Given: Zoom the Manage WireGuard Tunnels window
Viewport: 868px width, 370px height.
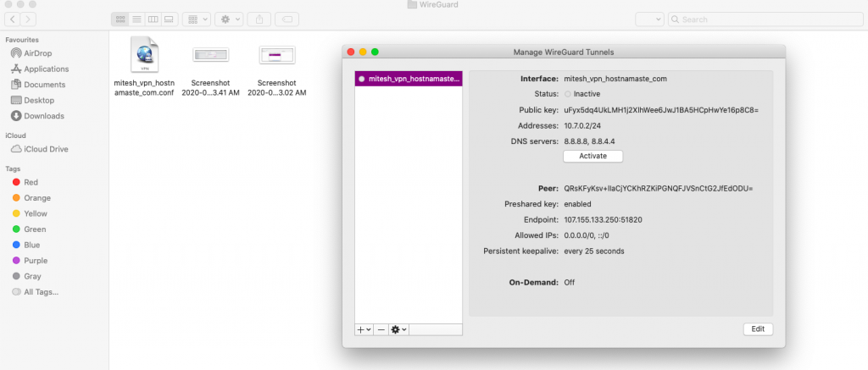Looking at the screenshot, I should click(x=375, y=52).
